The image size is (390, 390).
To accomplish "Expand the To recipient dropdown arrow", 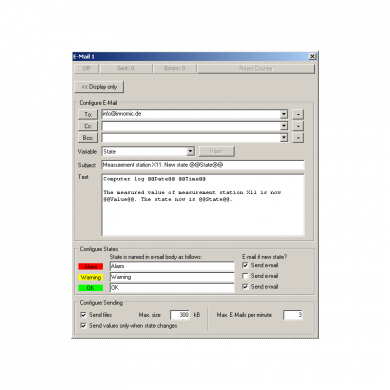I will (284, 114).
